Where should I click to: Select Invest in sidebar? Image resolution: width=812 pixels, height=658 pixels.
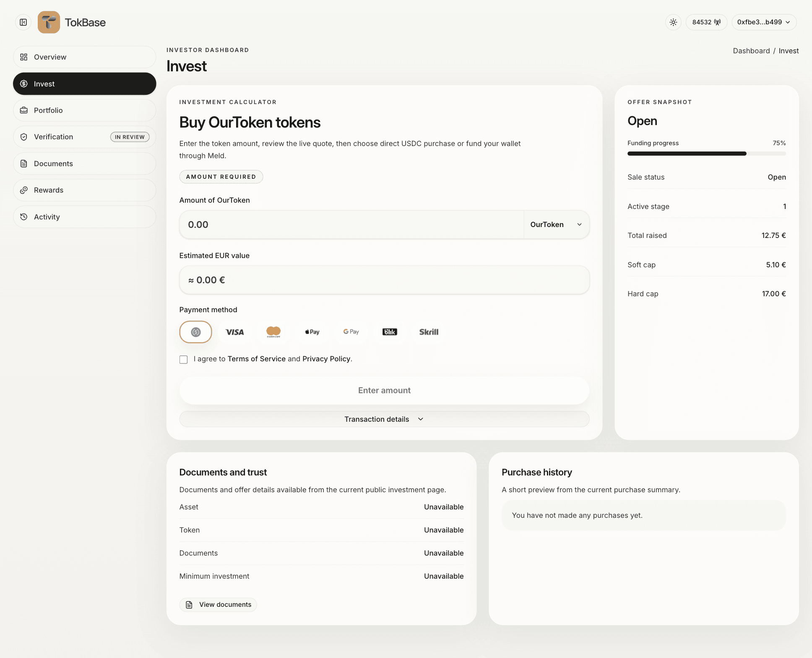pos(84,84)
